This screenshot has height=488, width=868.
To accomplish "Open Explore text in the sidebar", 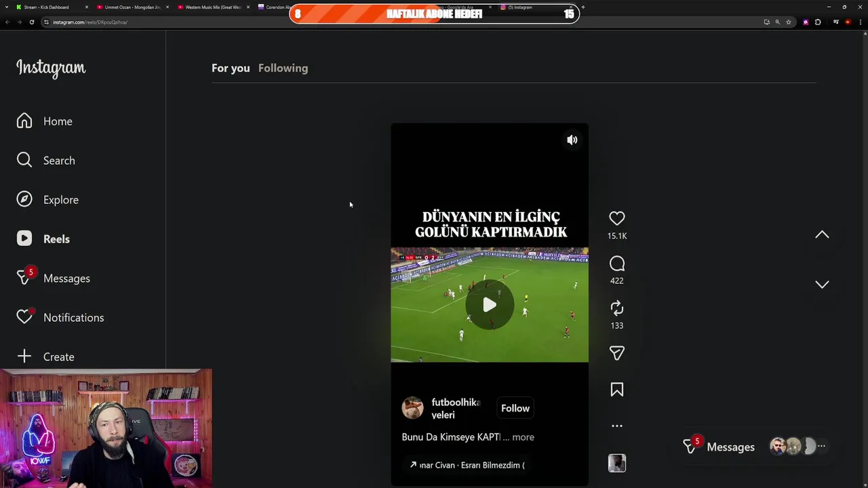I will click(x=61, y=200).
